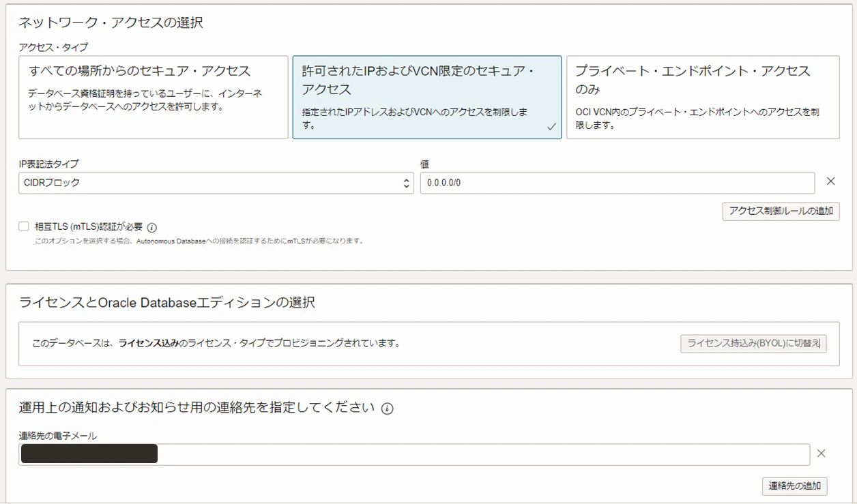Remove the contact email with the X icon
This screenshot has height=504, width=857.
point(822,454)
